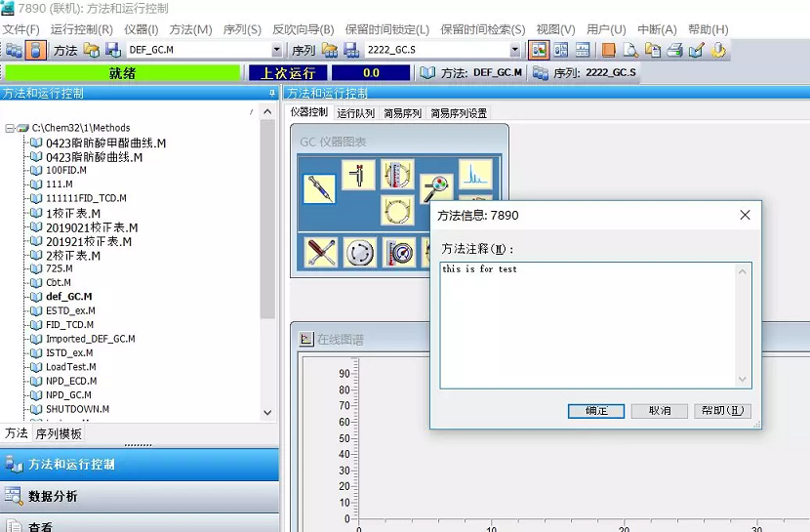Open the 文件(F) menu

(20, 29)
